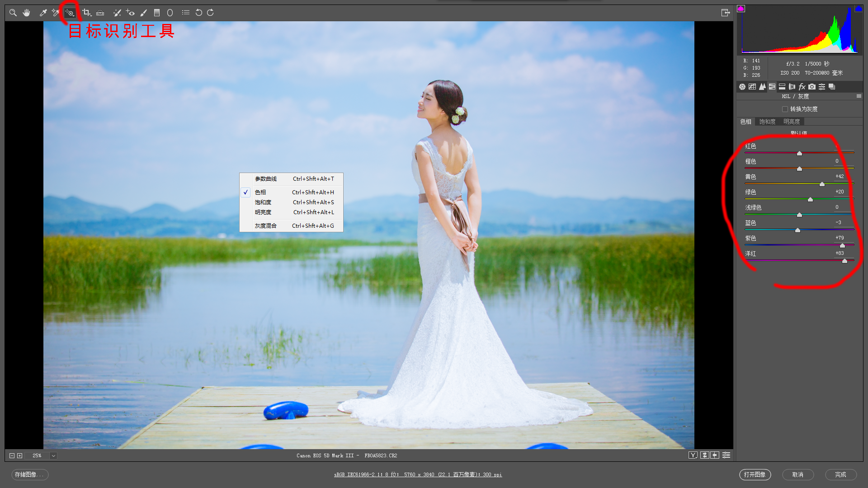Viewport: 868px width, 488px height.
Task: Click the 存储图像 button
Action: [30, 475]
